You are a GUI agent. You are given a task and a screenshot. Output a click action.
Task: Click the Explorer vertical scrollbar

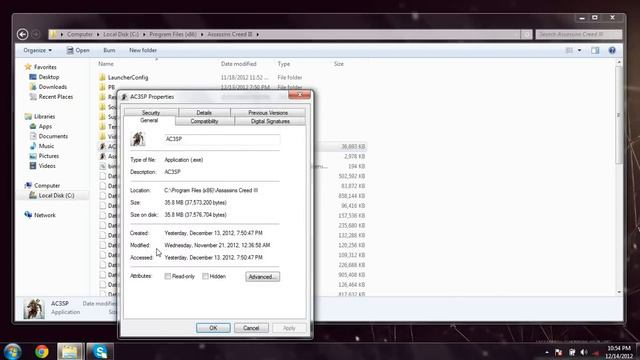click(619, 114)
